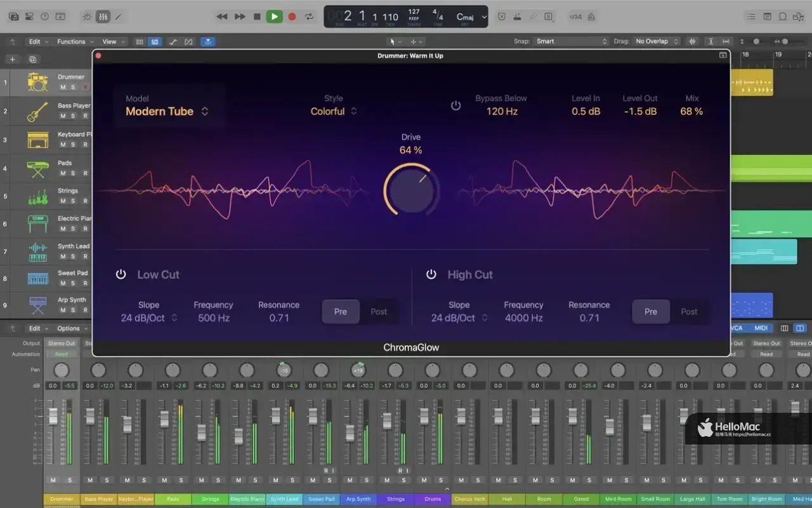Open the Note Pads icon

click(x=768, y=17)
